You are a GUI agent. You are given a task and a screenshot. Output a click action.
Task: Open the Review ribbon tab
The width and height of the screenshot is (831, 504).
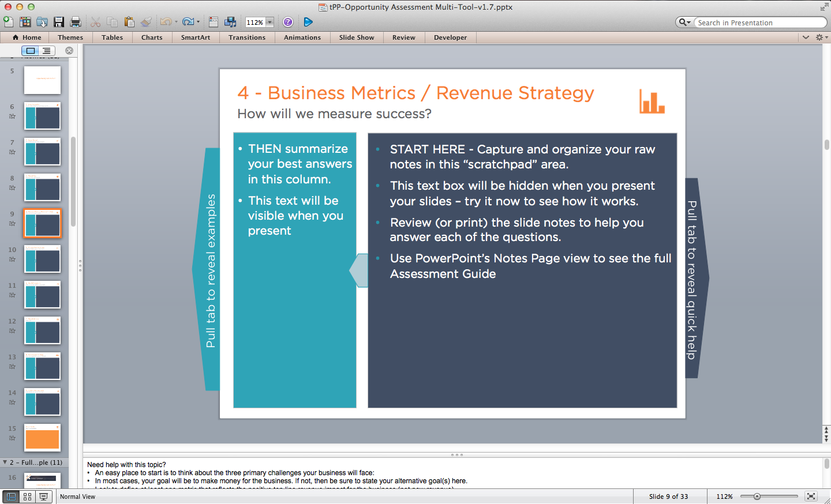coord(404,37)
